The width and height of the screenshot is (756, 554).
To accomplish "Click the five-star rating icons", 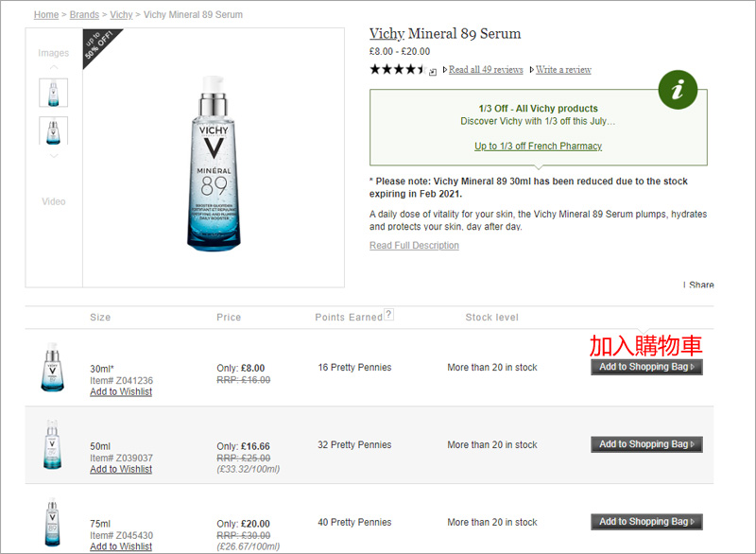I will point(397,69).
